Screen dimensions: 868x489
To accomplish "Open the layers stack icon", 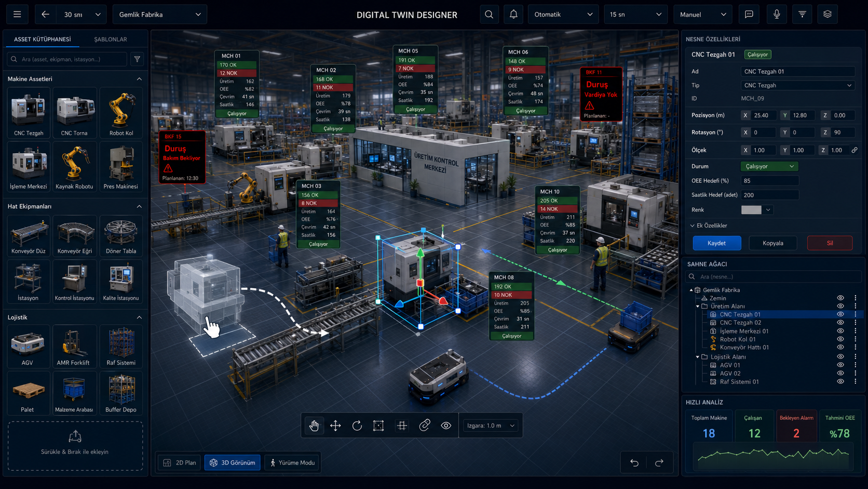I will (x=828, y=15).
